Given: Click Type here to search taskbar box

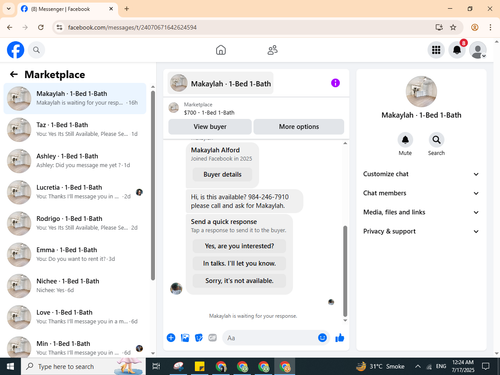Looking at the screenshot, I should coord(83,366).
